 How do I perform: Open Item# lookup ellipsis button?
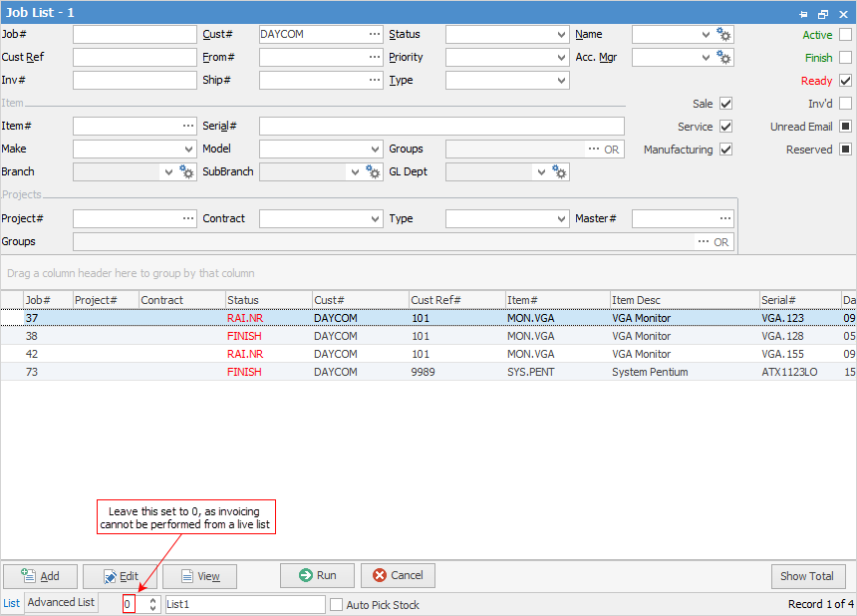187,127
